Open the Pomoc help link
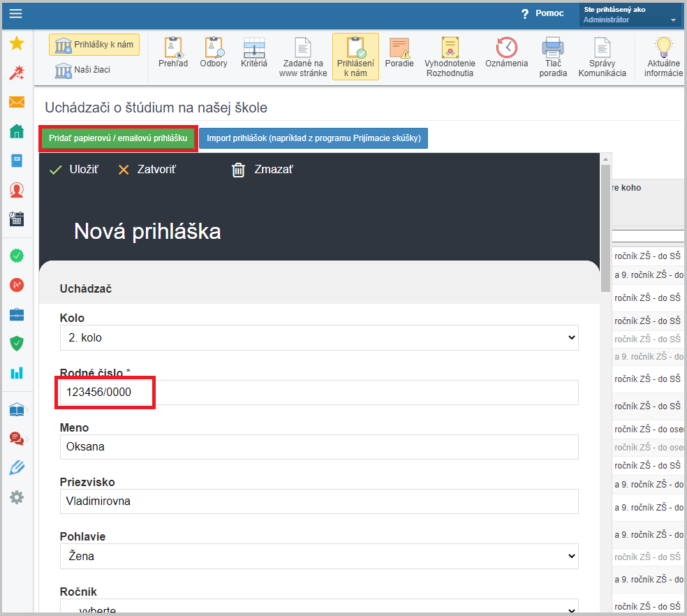This screenshot has height=616, width=687. pyautogui.click(x=542, y=13)
